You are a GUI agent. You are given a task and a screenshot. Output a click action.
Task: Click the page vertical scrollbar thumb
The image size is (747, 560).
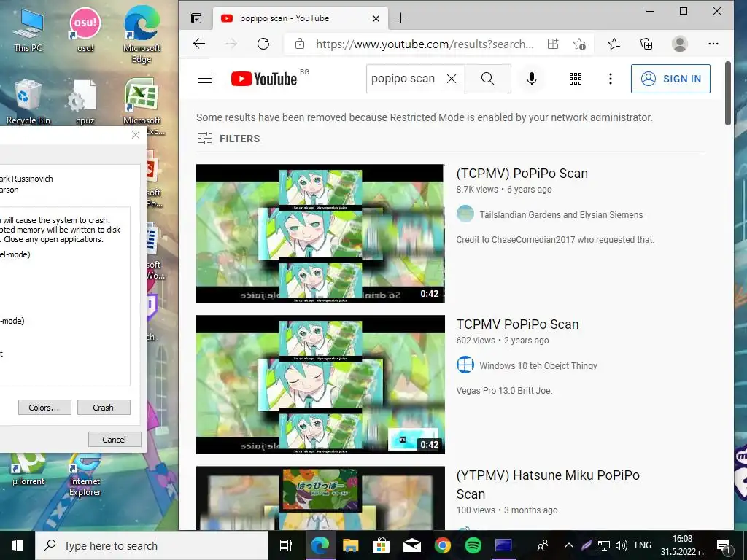click(x=727, y=93)
